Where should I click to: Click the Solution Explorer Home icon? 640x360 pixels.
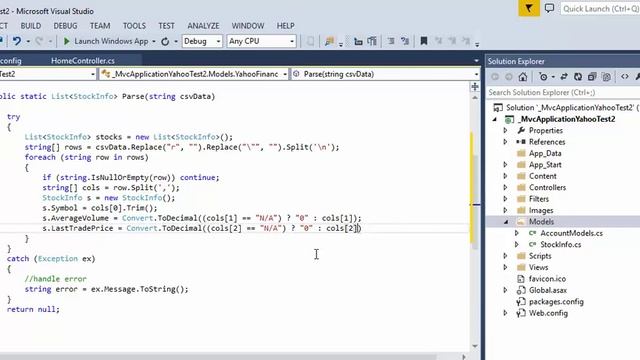click(x=523, y=76)
